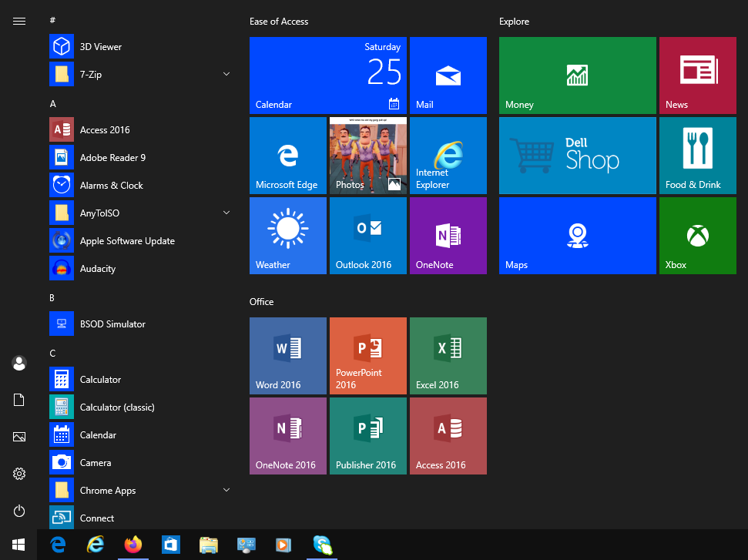Open the Maps tile
This screenshot has height=560, width=748.
577,235
